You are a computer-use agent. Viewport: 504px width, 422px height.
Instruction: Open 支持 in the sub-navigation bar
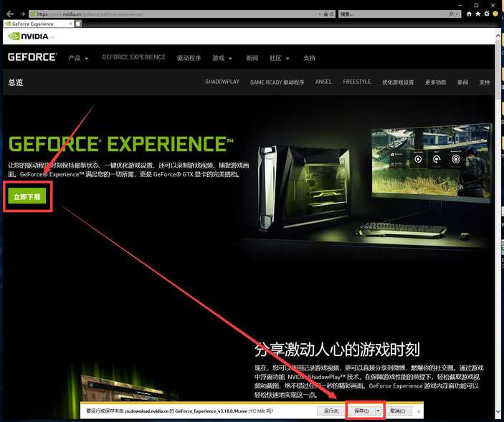[x=485, y=82]
